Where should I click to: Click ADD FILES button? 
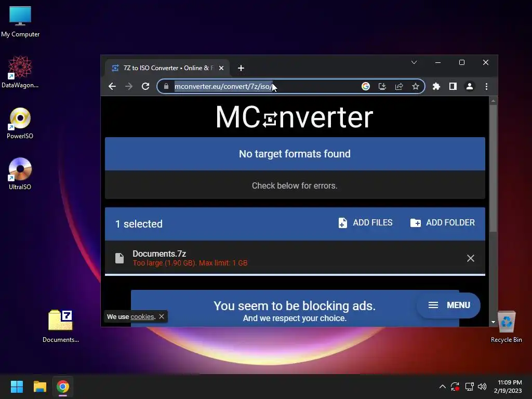point(365,222)
